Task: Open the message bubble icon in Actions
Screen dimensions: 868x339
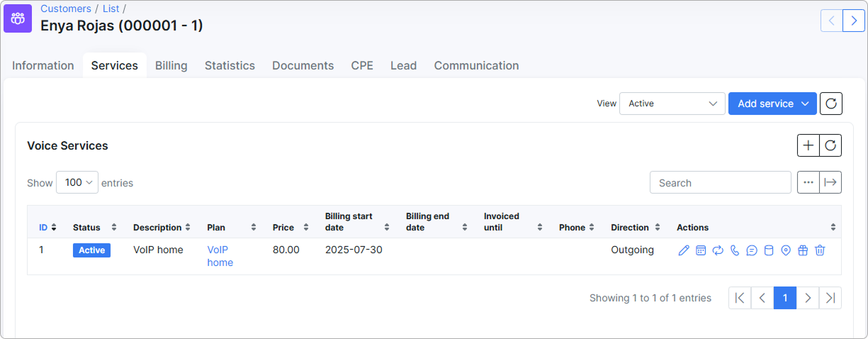Action: pos(751,250)
